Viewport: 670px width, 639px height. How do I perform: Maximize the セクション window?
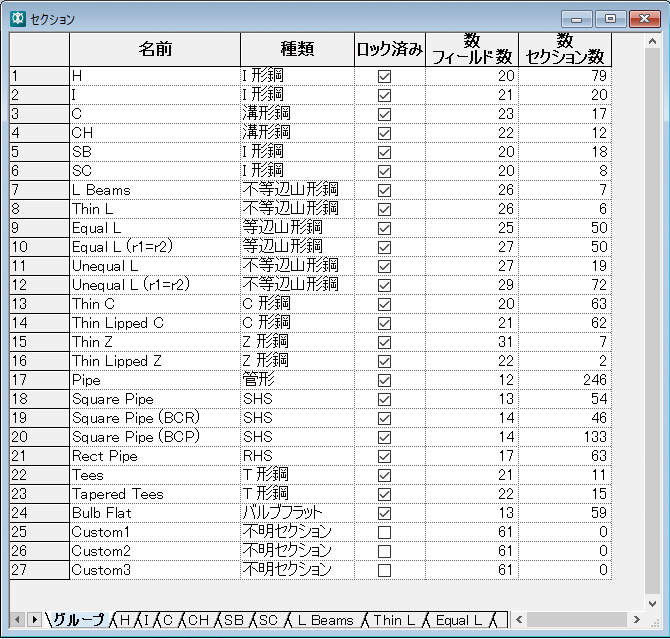pyautogui.click(x=610, y=19)
